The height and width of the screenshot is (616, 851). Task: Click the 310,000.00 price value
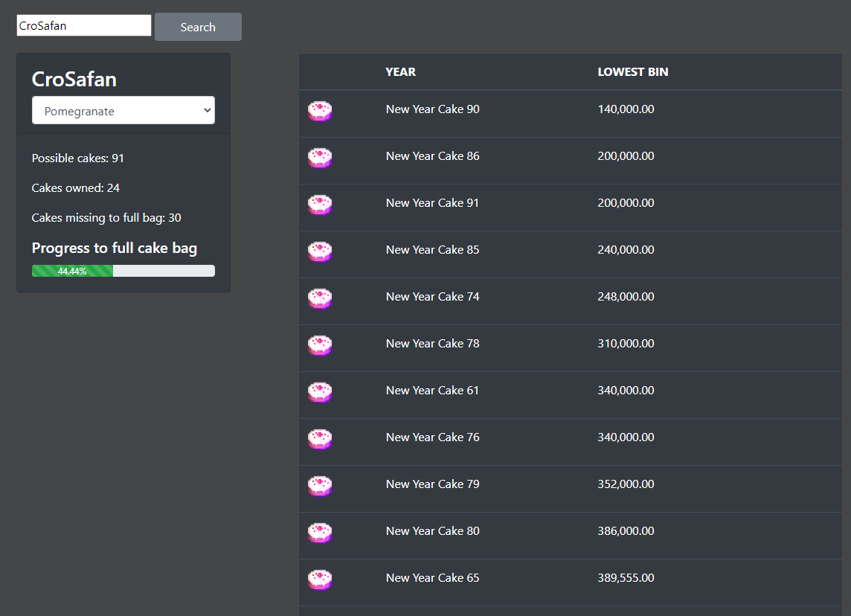[626, 344]
